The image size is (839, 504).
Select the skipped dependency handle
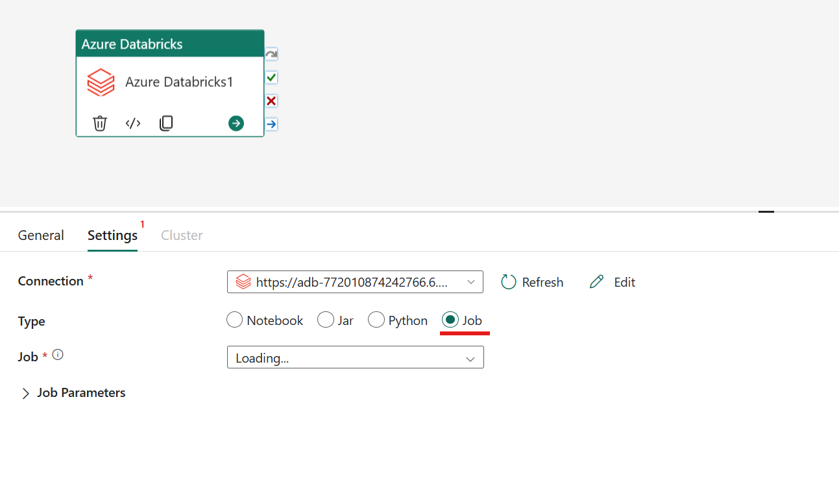271,54
